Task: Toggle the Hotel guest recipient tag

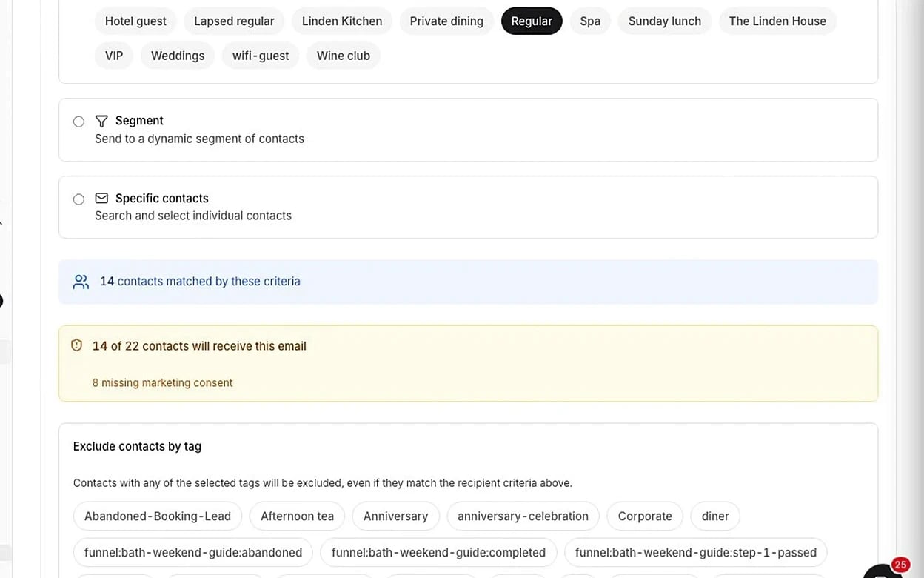Action: (135, 21)
